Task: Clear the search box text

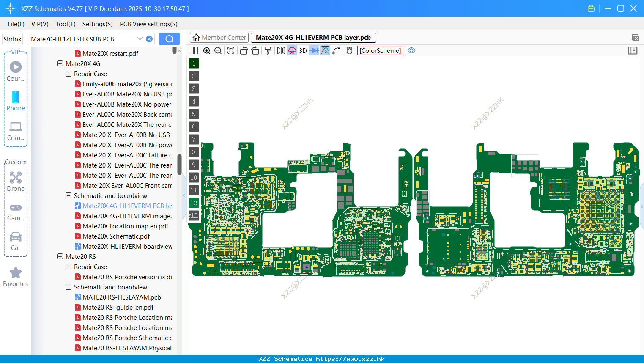Action: coord(149,39)
